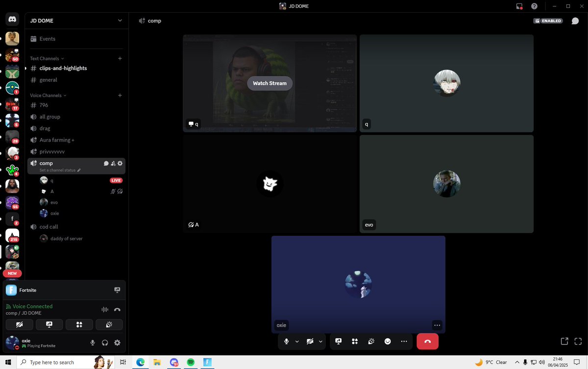
Task: Open invite icon on comp channel row
Action: pyautogui.click(x=113, y=163)
